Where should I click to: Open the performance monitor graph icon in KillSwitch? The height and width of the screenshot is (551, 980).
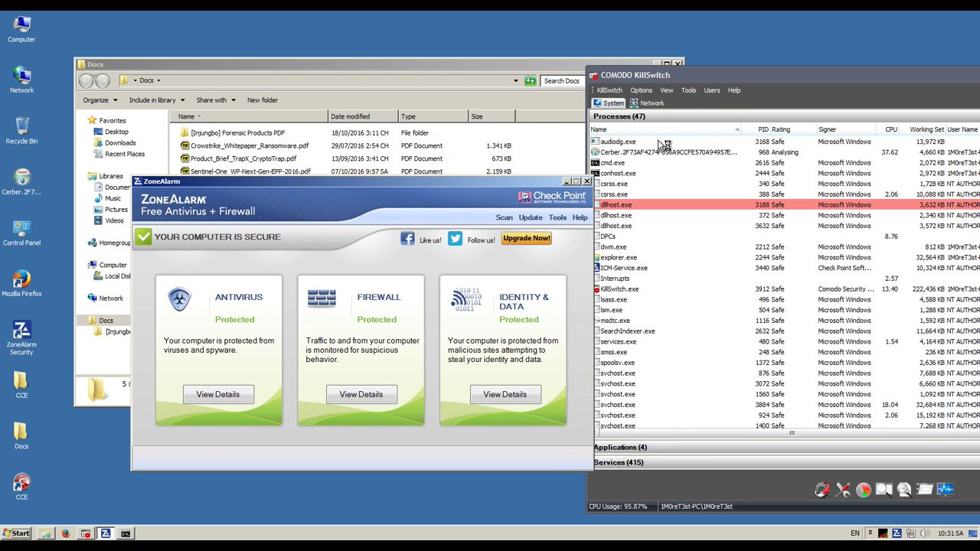click(945, 490)
